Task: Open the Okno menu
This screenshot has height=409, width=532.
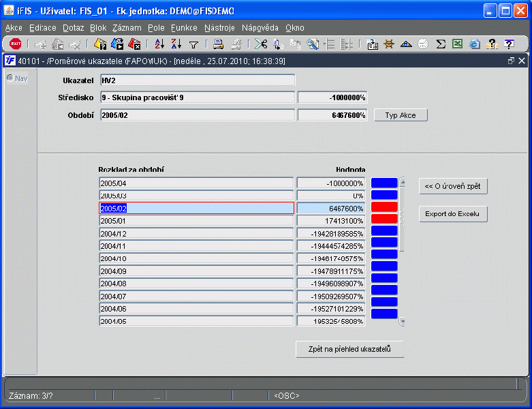Action: [x=294, y=28]
